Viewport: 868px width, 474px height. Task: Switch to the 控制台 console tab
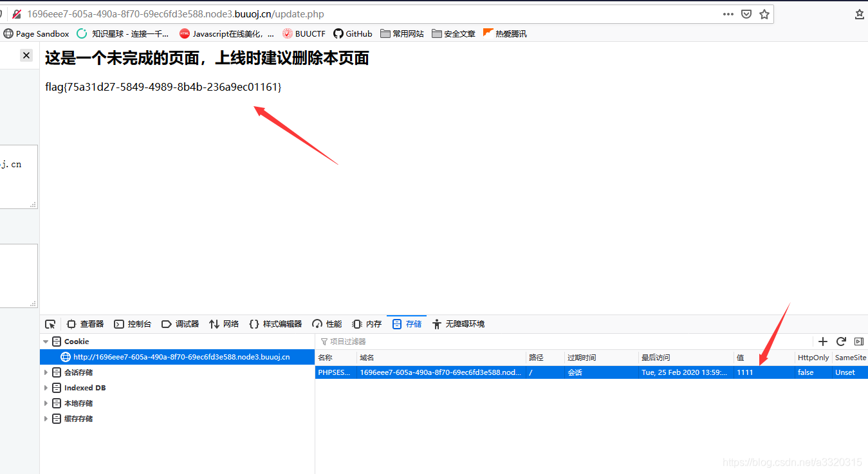[x=133, y=324]
